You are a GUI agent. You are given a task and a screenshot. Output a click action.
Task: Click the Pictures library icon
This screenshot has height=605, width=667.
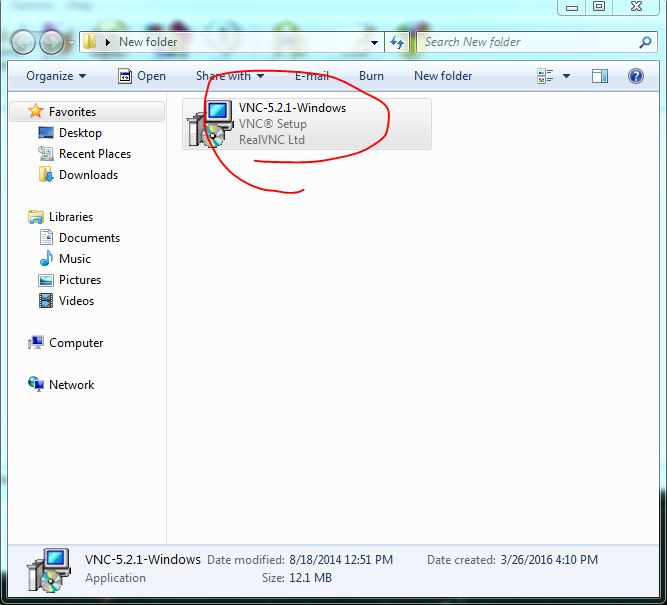click(46, 280)
